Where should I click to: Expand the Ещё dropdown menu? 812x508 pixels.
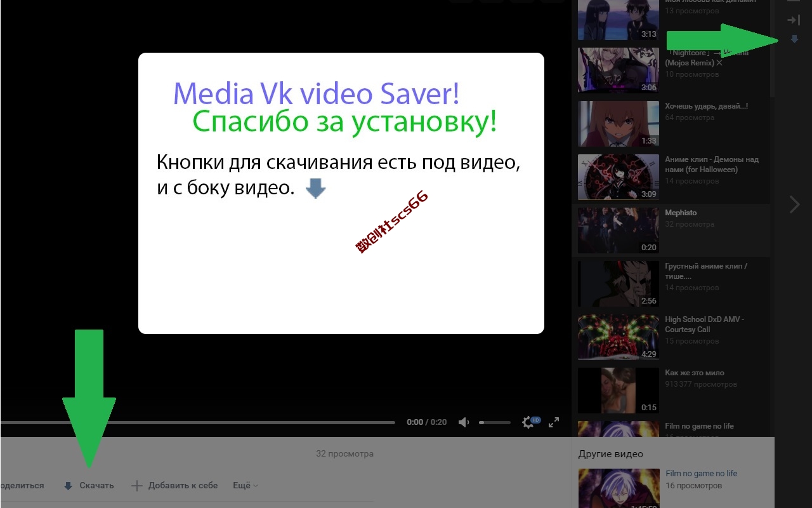point(246,486)
